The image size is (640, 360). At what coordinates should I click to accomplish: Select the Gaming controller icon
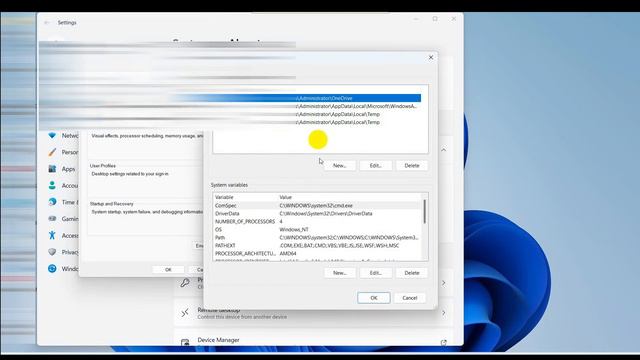coord(52,219)
